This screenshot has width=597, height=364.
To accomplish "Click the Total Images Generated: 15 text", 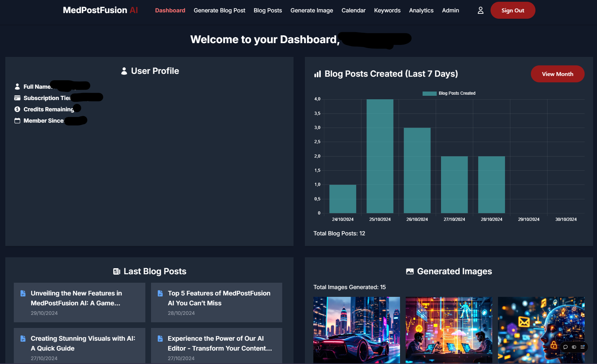I will [x=349, y=287].
